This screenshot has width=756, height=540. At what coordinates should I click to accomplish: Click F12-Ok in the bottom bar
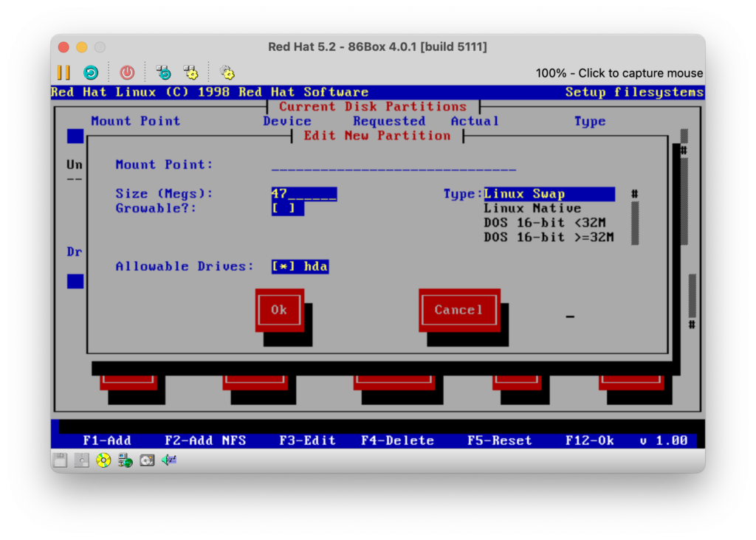[x=590, y=440]
